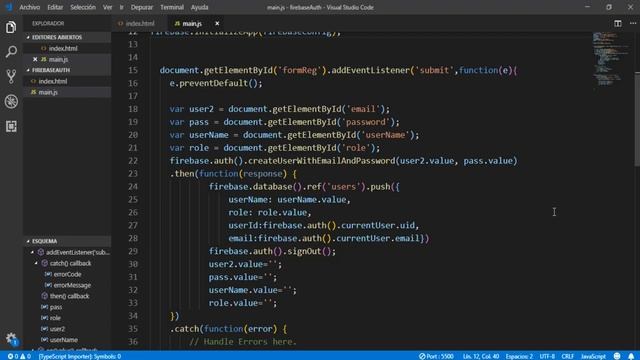The width and height of the screenshot is (640, 360).
Task: Split the editor to the right
Action: 618,24
